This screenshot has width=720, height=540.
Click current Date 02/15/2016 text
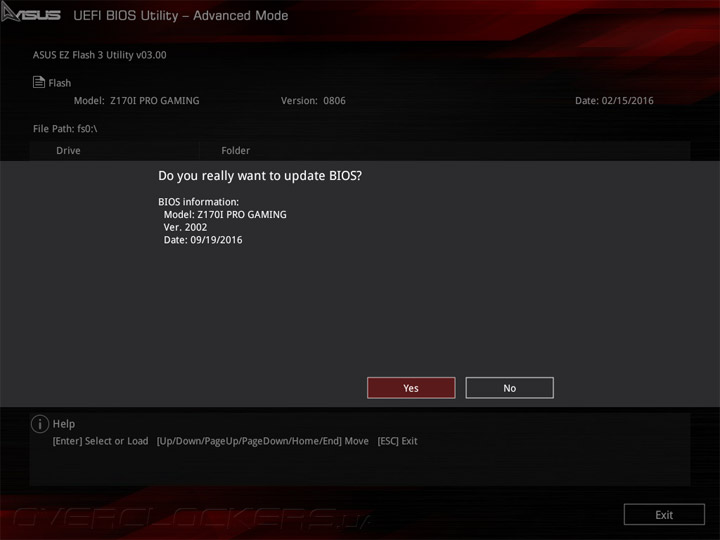(x=614, y=101)
